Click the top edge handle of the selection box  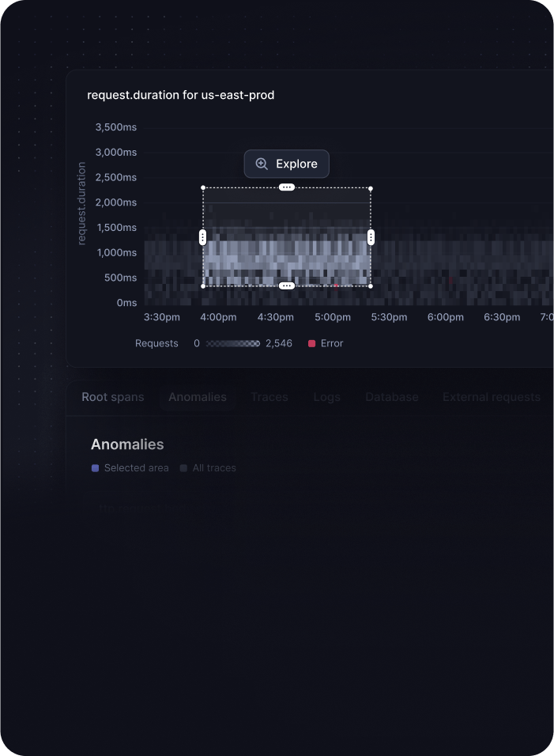[287, 187]
